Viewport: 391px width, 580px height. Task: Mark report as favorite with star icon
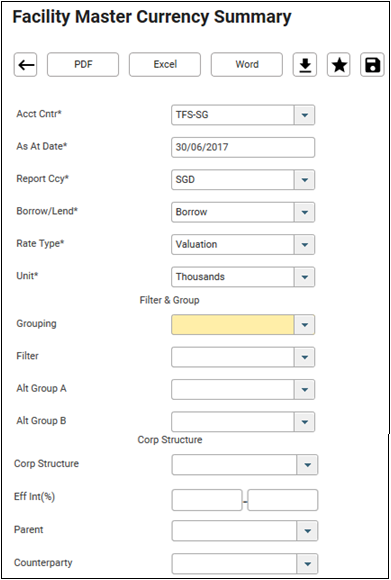point(338,65)
